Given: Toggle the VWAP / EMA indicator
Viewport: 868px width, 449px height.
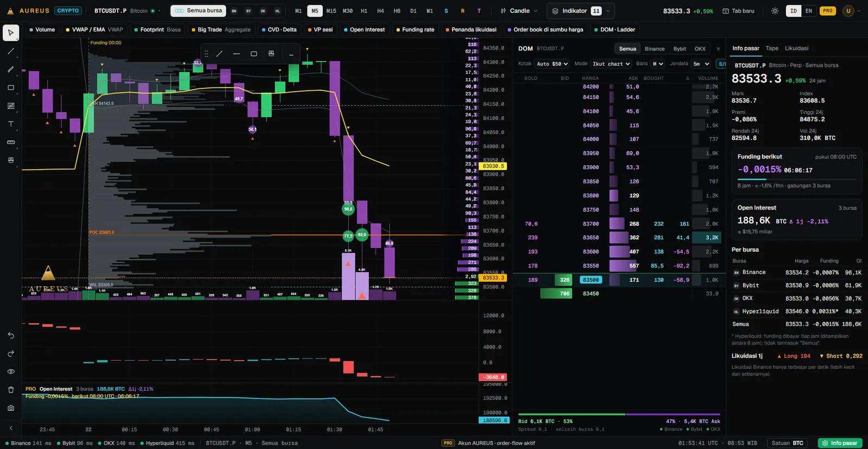Looking at the screenshot, I should pyautogui.click(x=94, y=30).
